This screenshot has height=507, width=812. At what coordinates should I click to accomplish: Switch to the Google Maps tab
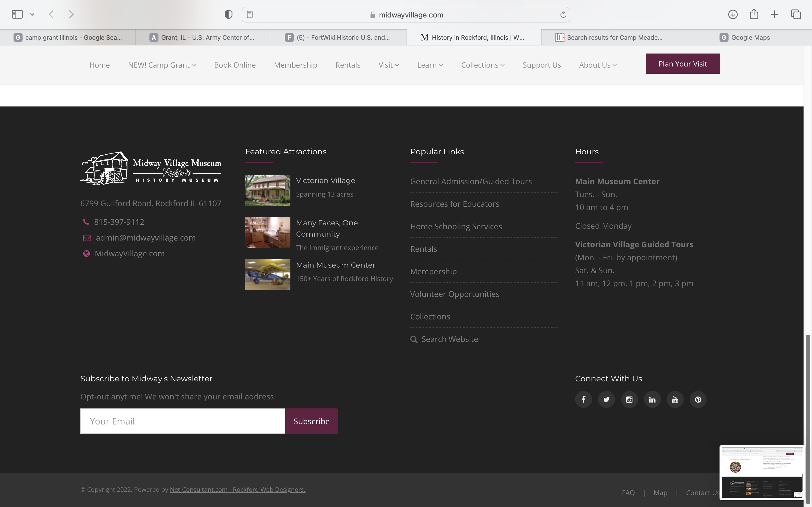coord(744,37)
